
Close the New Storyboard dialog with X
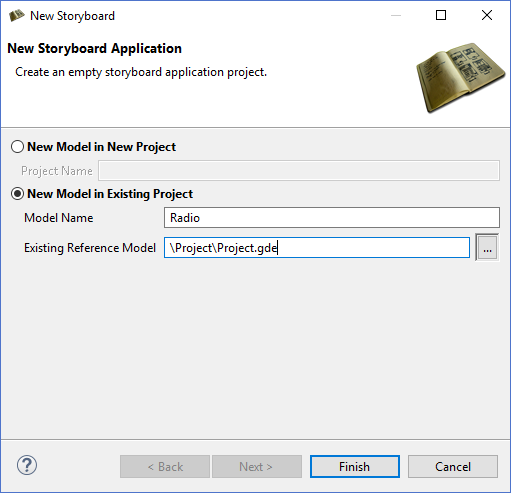[487, 15]
